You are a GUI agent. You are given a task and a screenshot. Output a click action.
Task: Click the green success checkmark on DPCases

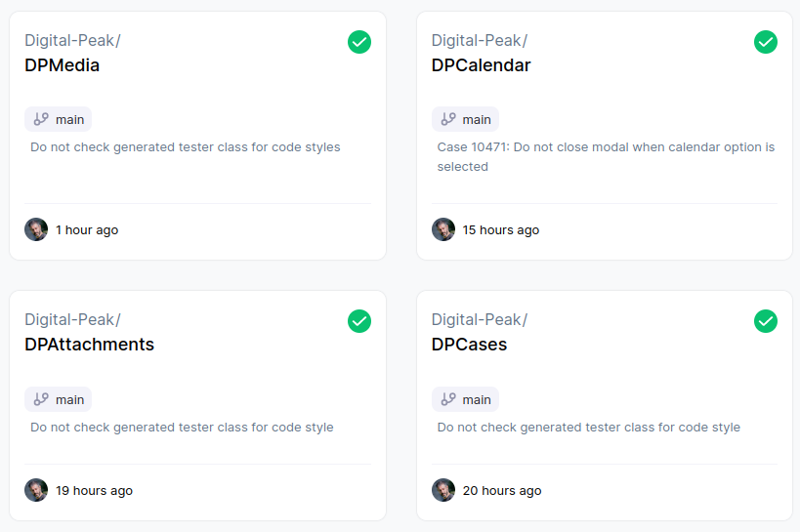(x=765, y=321)
